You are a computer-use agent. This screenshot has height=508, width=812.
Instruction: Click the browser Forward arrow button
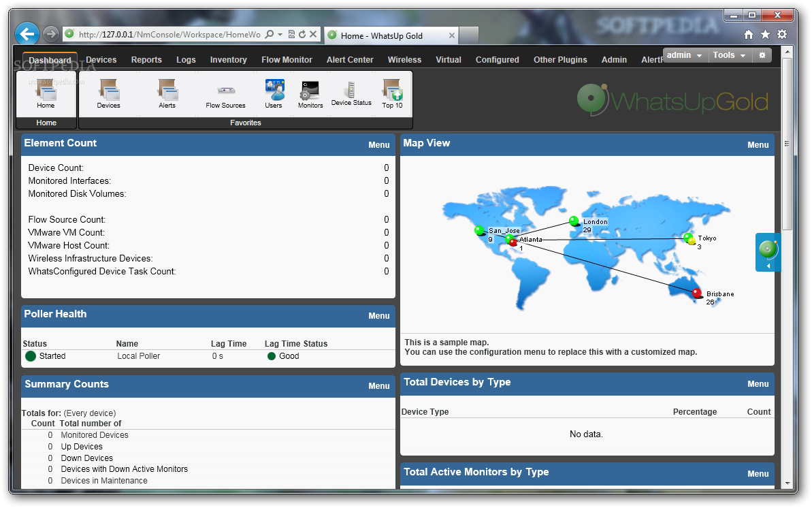tap(50, 34)
